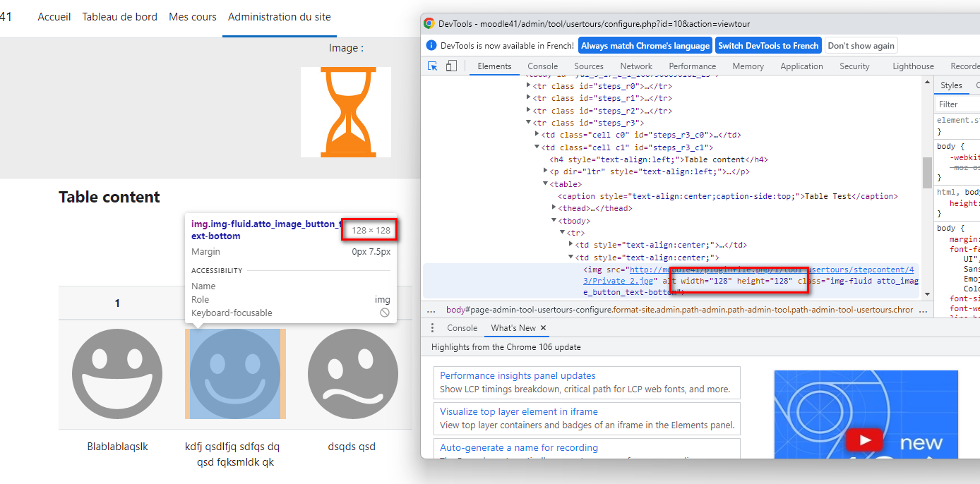Click the orange hourglass image
Screen dimensions: 980x484
pyautogui.click(x=346, y=112)
